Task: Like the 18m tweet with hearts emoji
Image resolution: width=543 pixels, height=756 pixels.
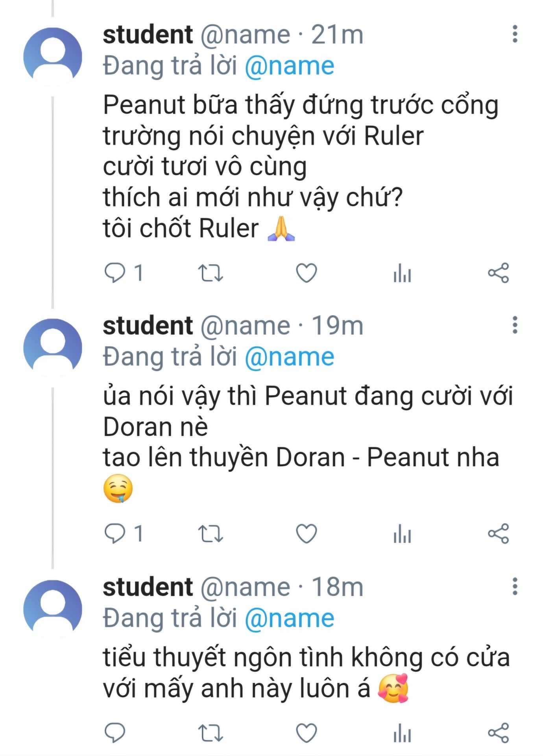Action: (306, 733)
